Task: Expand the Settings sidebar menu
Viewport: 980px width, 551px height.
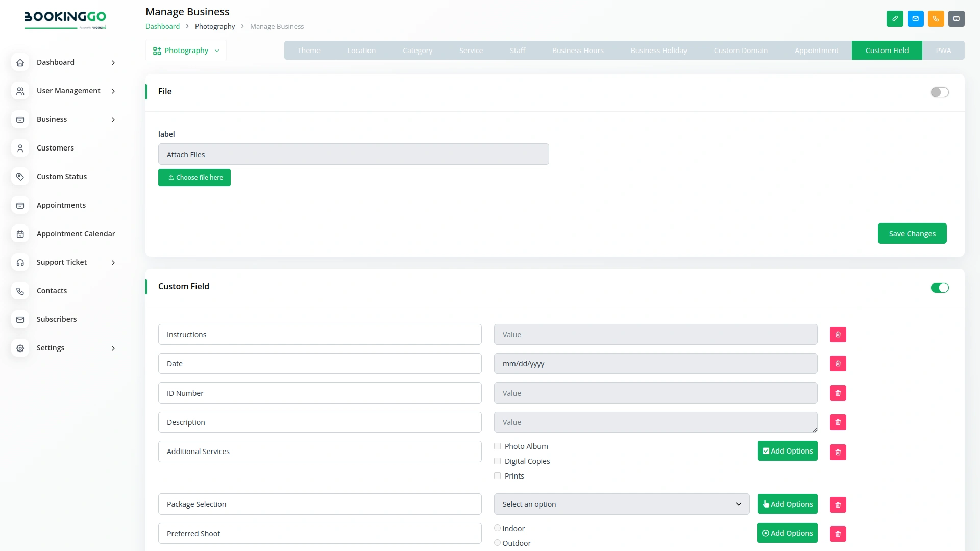Action: [51, 348]
